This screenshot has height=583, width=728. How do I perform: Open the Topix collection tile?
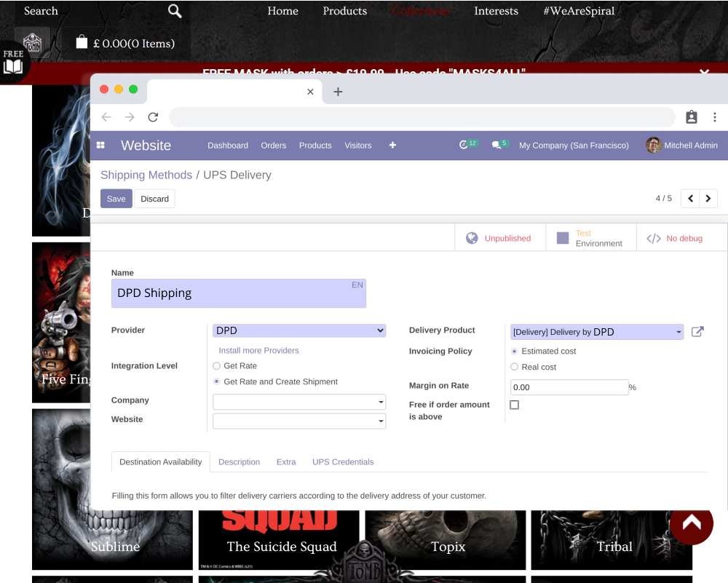click(446, 540)
